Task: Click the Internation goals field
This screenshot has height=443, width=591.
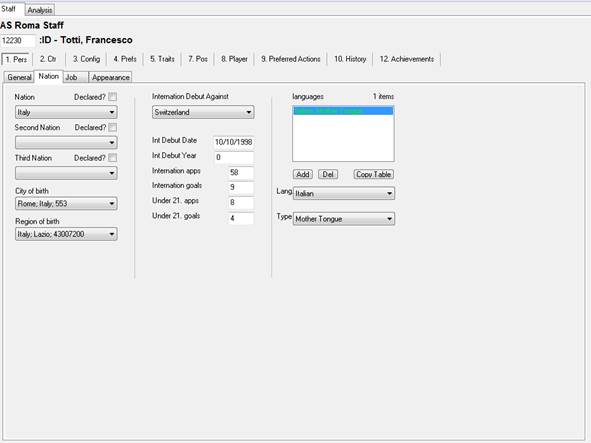Action: (x=241, y=187)
